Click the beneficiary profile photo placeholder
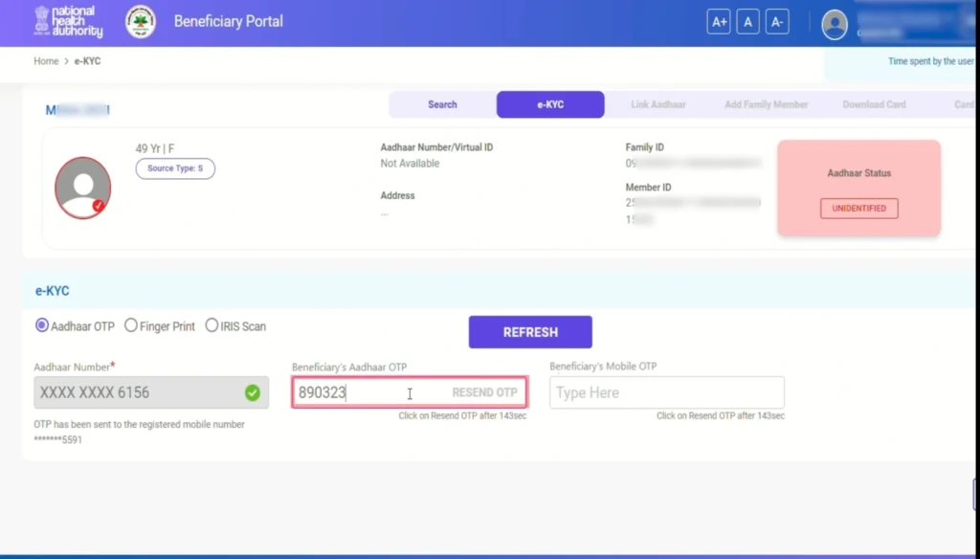 (x=82, y=188)
